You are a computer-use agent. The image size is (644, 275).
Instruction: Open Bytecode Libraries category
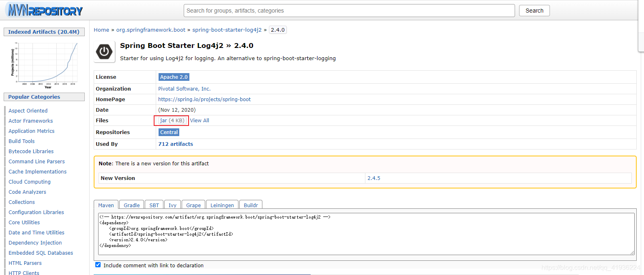pos(31,151)
